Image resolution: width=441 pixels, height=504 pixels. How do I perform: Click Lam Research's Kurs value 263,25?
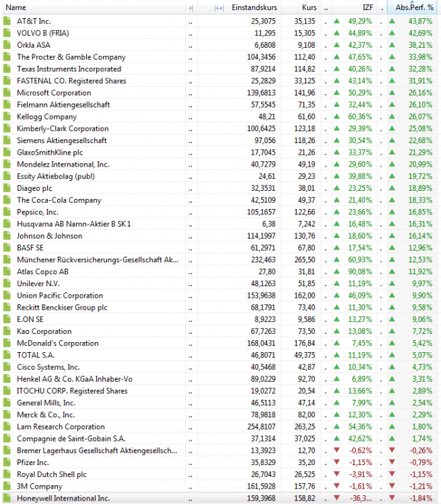305,427
